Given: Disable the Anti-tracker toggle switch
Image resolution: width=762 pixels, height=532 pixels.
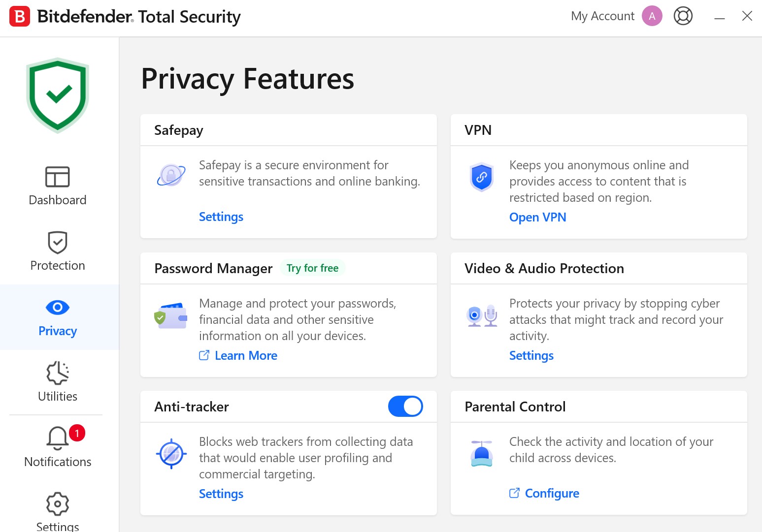Looking at the screenshot, I should (x=405, y=407).
